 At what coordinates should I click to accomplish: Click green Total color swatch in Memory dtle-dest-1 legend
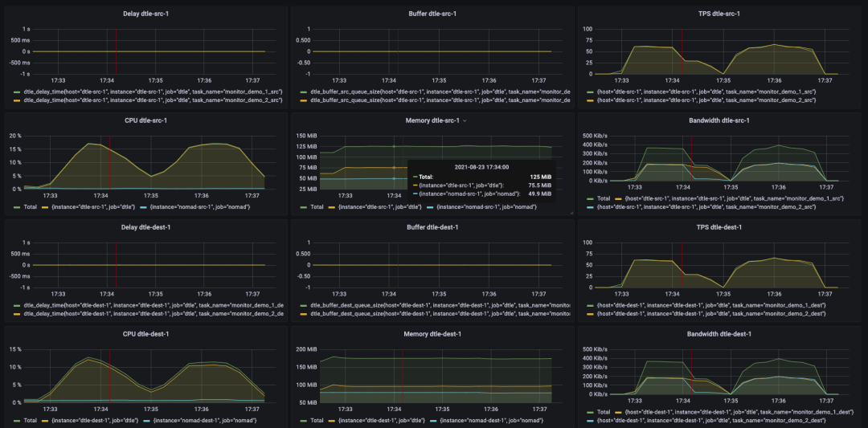[303, 421]
